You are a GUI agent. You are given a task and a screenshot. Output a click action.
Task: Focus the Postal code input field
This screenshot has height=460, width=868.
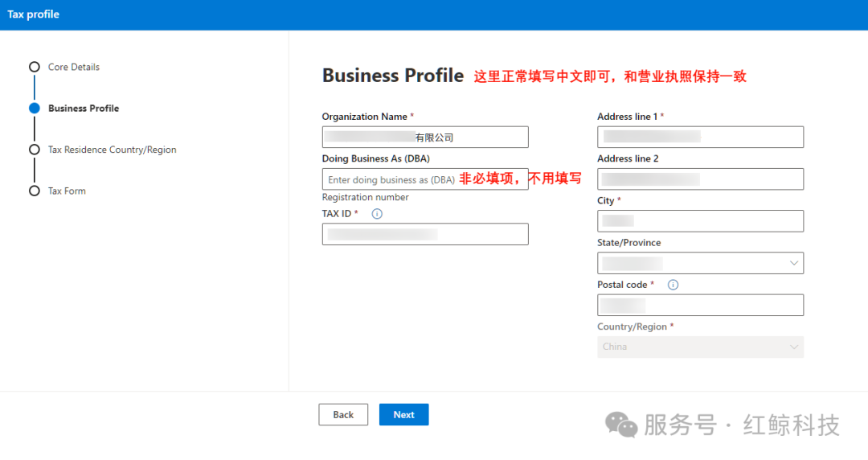pyautogui.click(x=700, y=306)
